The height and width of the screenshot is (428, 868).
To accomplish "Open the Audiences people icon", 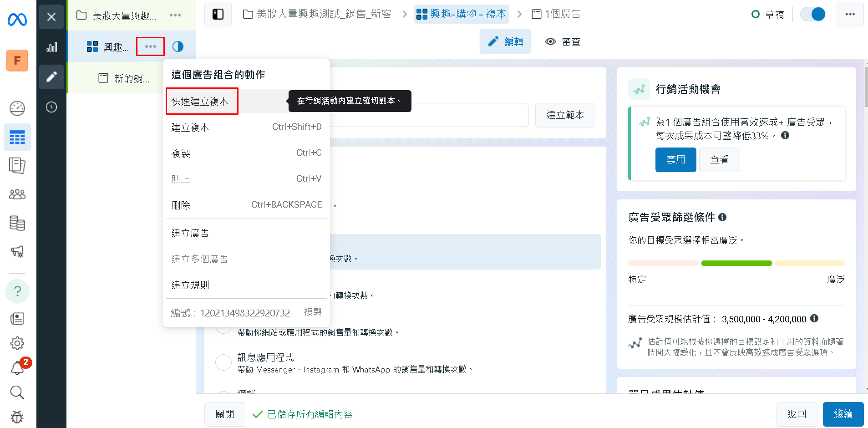I will point(17,194).
